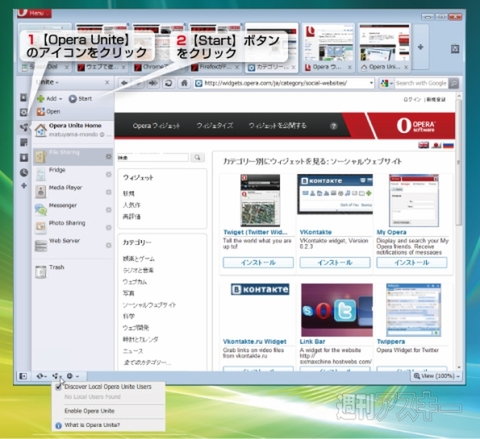This screenshot has height=439, width=480.
Task: Click the Search with Google field
Action: pos(421,83)
